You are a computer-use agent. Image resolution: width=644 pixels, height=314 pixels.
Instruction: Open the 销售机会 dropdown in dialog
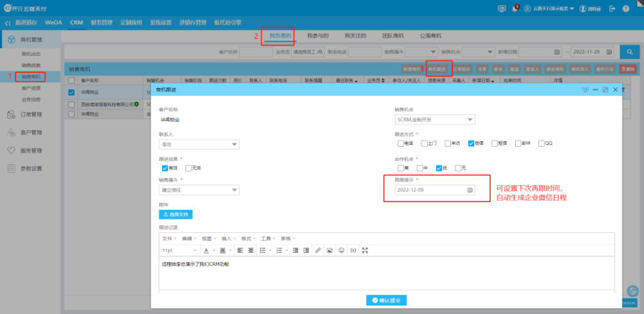[x=435, y=120]
